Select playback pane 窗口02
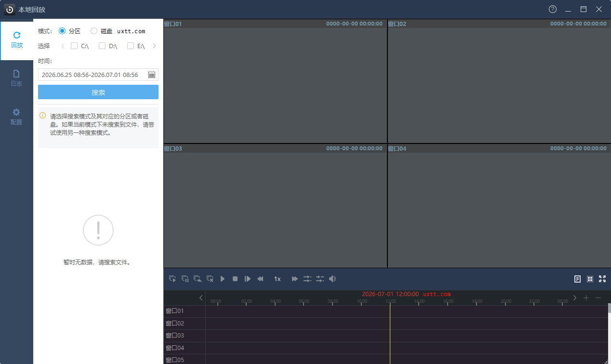Screen dimensions: 611x364 pyautogui.click(x=499, y=81)
